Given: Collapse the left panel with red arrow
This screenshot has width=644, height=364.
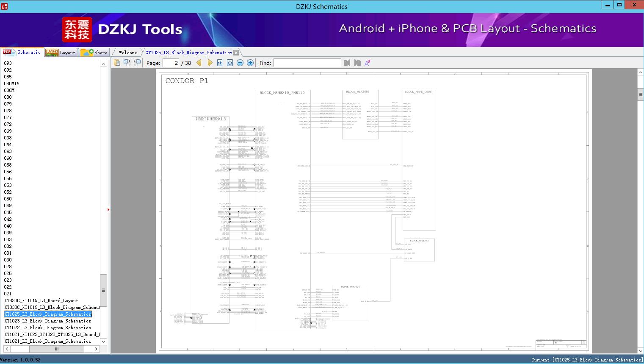Looking at the screenshot, I should tap(108, 210).
